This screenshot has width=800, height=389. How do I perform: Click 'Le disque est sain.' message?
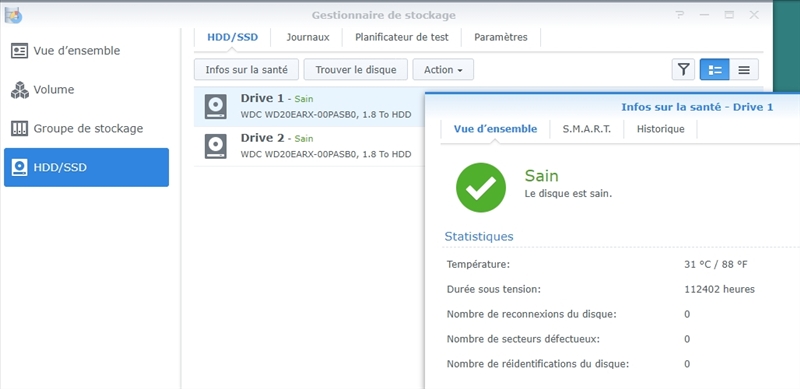click(x=568, y=194)
